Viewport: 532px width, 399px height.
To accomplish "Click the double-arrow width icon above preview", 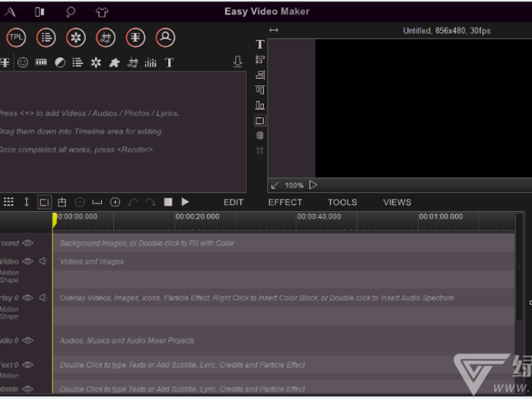I will point(274,30).
